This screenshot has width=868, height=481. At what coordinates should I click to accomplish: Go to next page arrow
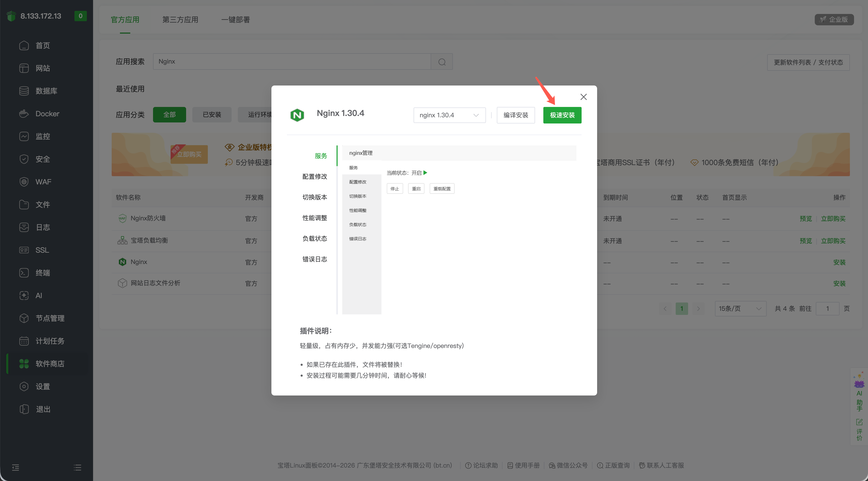[698, 308]
